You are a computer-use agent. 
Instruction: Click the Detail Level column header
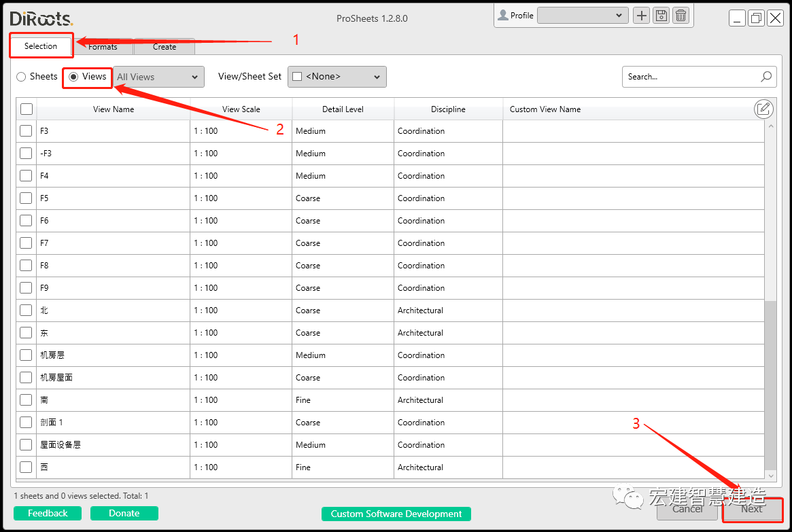[x=343, y=109]
